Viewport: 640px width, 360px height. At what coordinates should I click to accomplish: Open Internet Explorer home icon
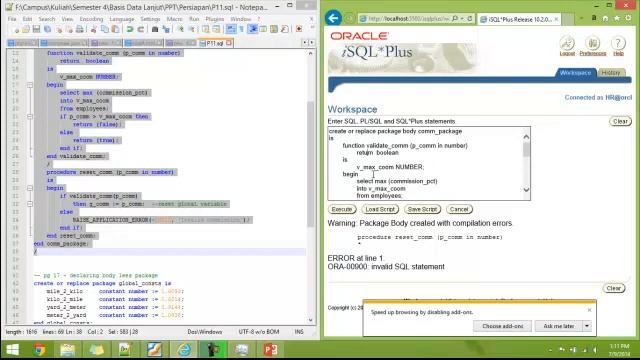pos(605,18)
